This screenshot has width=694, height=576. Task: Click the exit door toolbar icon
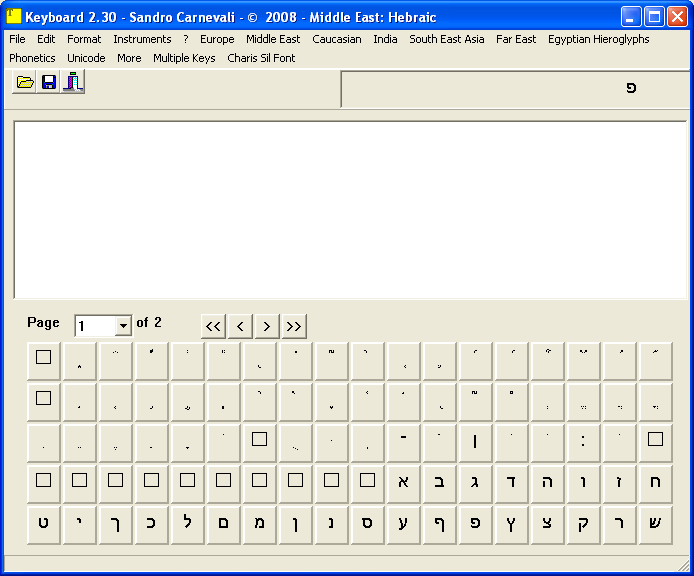73,82
